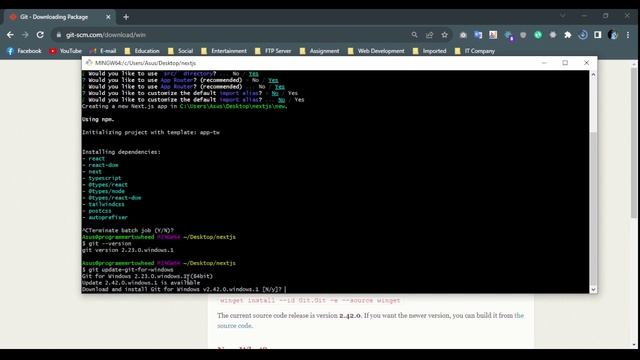640x360 pixels.
Task: Click the 'Download and install Git for Windows' prompt
Action: [182, 289]
